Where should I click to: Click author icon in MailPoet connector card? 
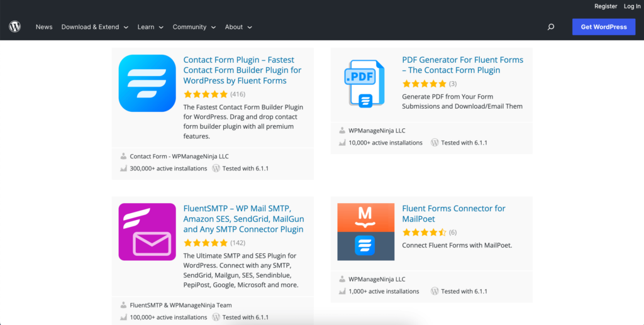point(342,279)
